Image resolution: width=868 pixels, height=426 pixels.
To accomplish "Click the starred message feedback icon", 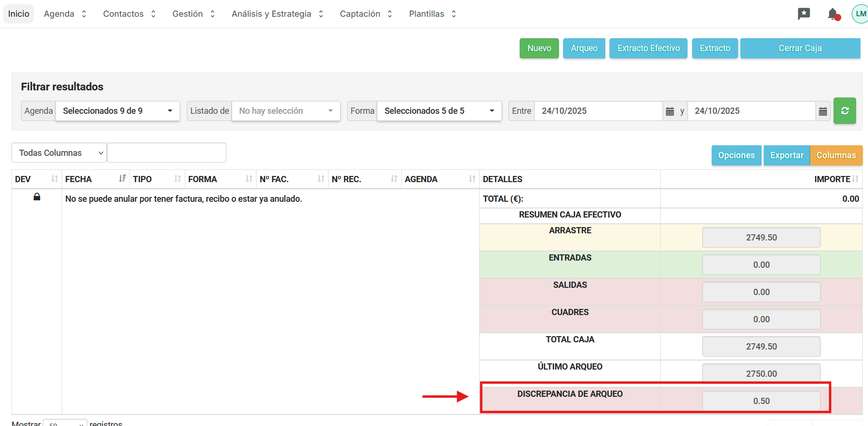I will (x=804, y=14).
